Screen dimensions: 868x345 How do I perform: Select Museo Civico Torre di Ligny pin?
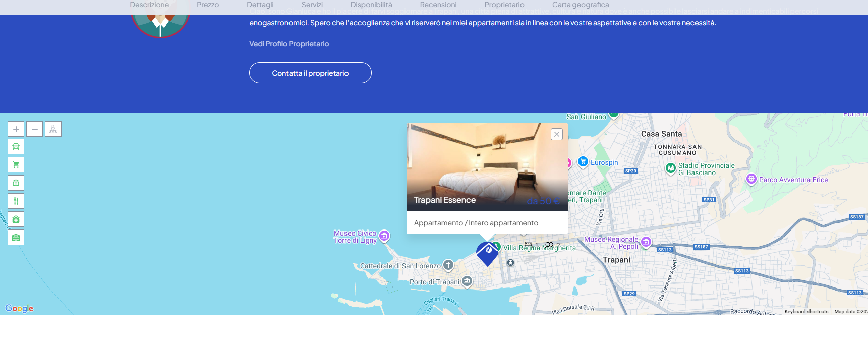(384, 236)
